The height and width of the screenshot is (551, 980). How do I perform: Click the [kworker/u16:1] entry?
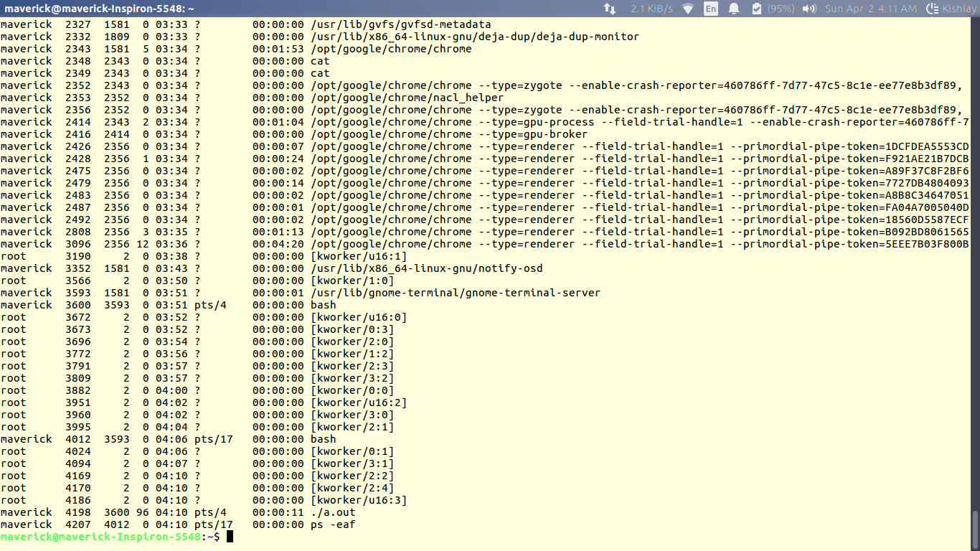click(x=359, y=256)
